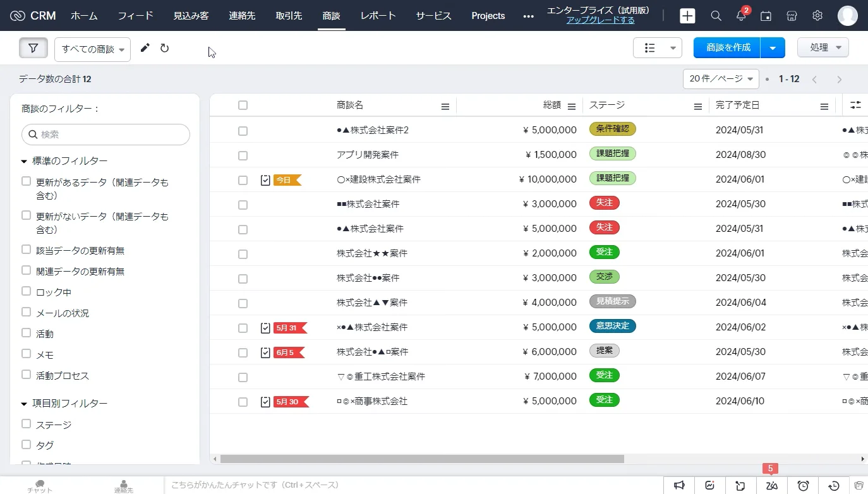868x494 pixels.
Task: Open the marketplace store icon
Action: click(792, 16)
